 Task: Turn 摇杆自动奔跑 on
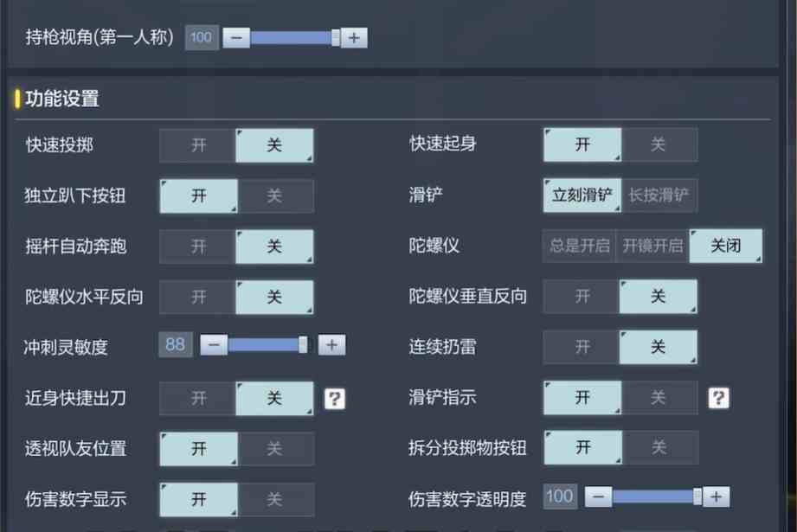(x=198, y=247)
